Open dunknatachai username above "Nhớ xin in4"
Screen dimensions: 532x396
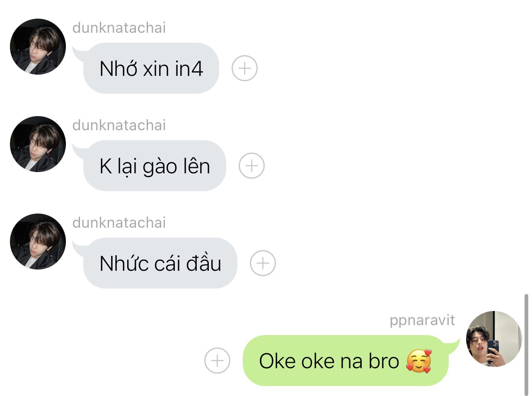click(119, 28)
